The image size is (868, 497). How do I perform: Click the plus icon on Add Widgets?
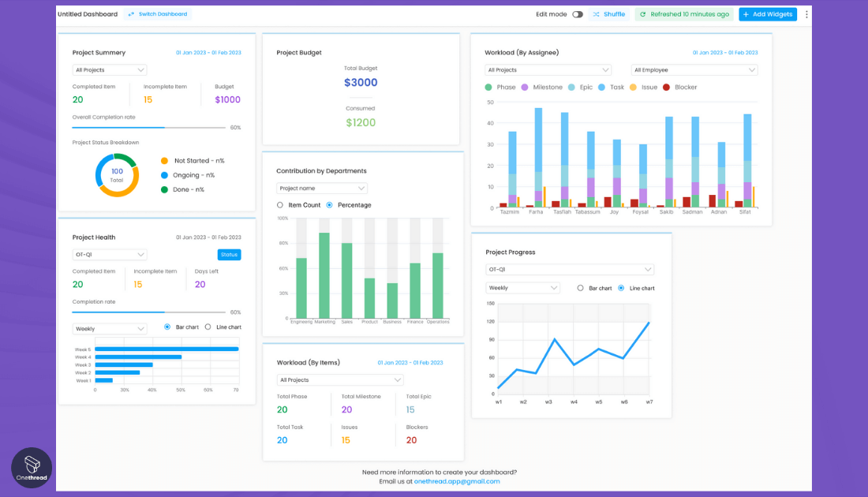[x=746, y=14]
